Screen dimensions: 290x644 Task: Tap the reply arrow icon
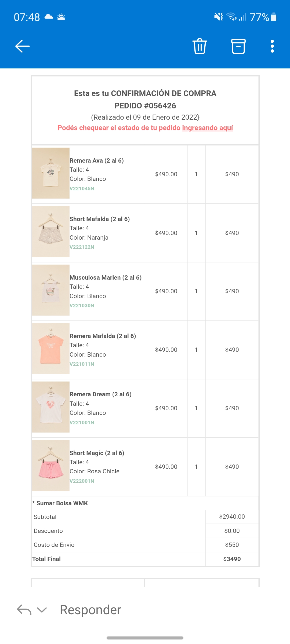point(24,610)
